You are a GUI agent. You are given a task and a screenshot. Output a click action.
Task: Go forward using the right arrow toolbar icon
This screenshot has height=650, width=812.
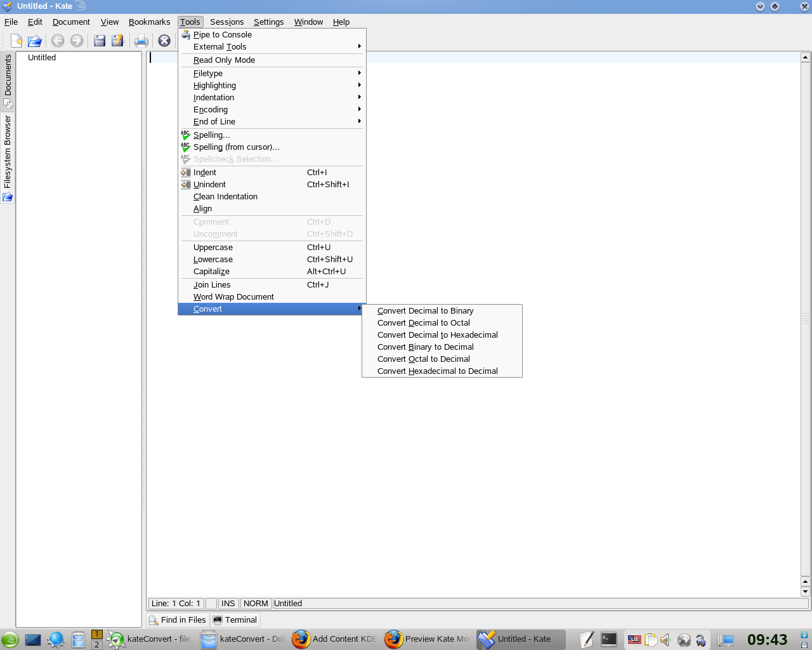[x=77, y=41]
